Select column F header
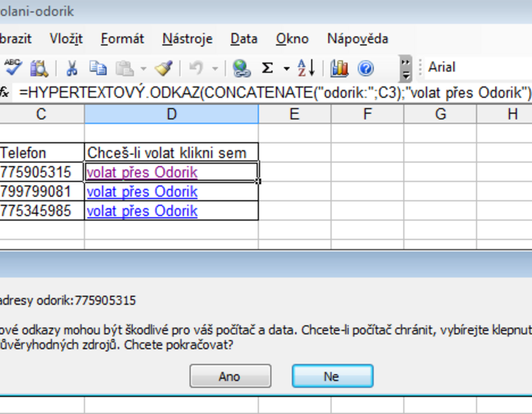 368,114
